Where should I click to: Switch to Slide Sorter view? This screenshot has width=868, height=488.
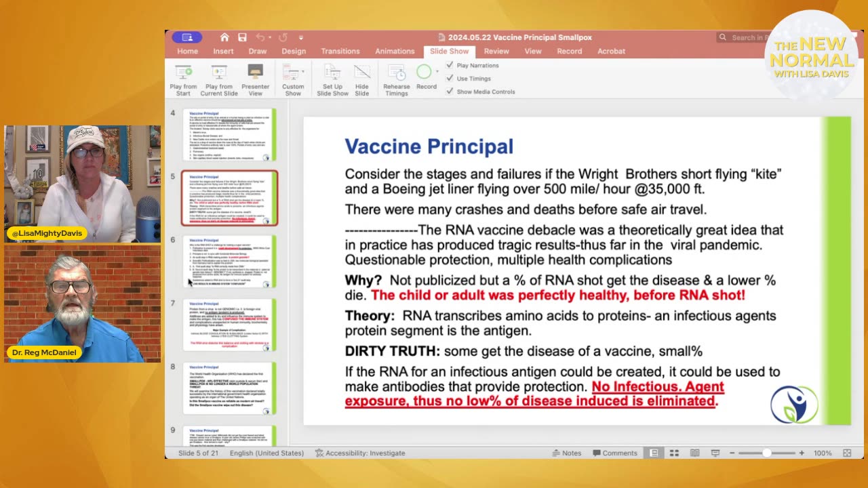tap(674, 453)
